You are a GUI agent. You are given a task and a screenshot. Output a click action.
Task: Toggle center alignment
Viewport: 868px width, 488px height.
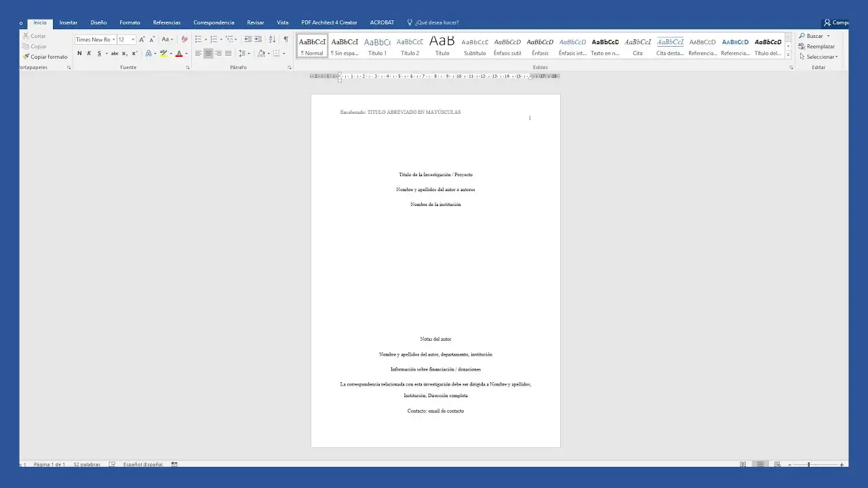[208, 54]
